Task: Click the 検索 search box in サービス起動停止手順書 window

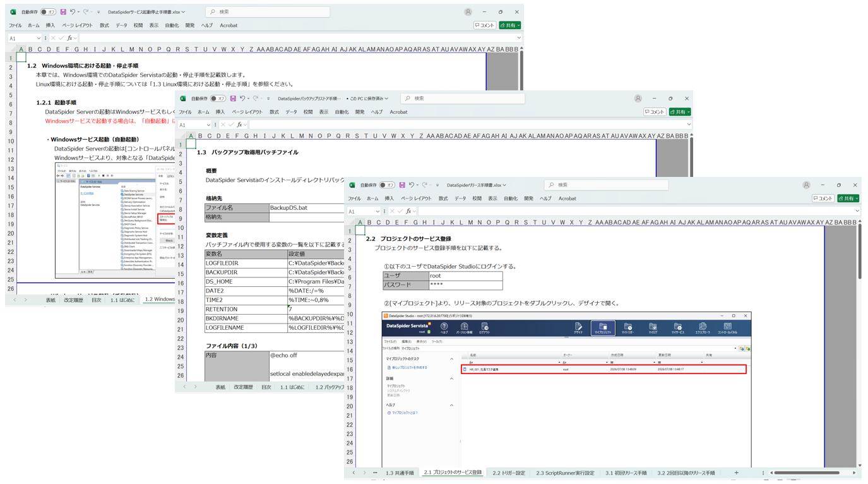Action: pos(268,12)
